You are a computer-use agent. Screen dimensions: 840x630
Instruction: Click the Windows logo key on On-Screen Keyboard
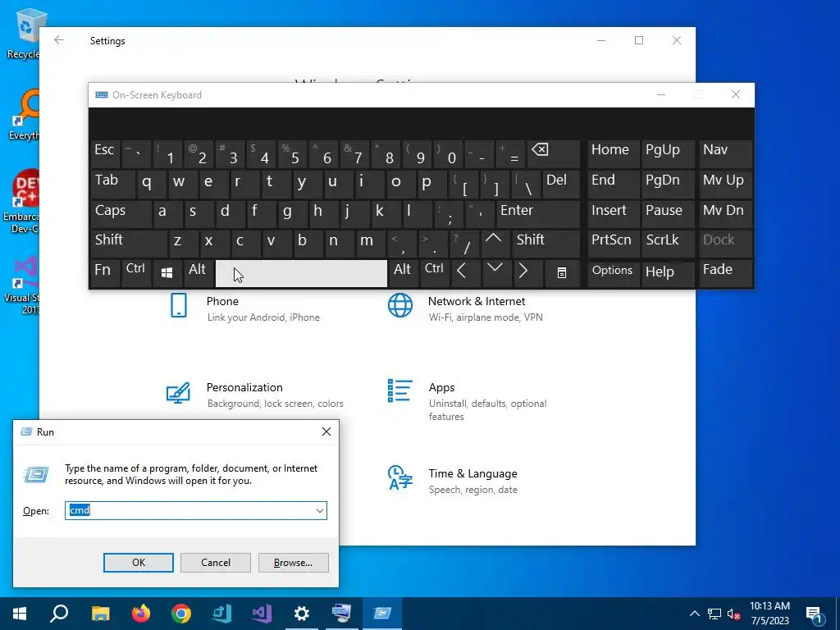pos(167,273)
